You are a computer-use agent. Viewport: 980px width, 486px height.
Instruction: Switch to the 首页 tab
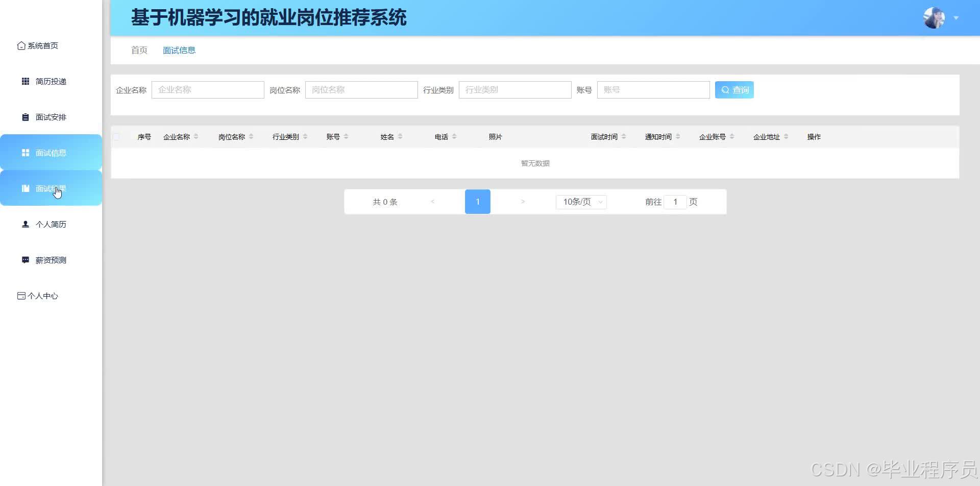[x=138, y=50]
